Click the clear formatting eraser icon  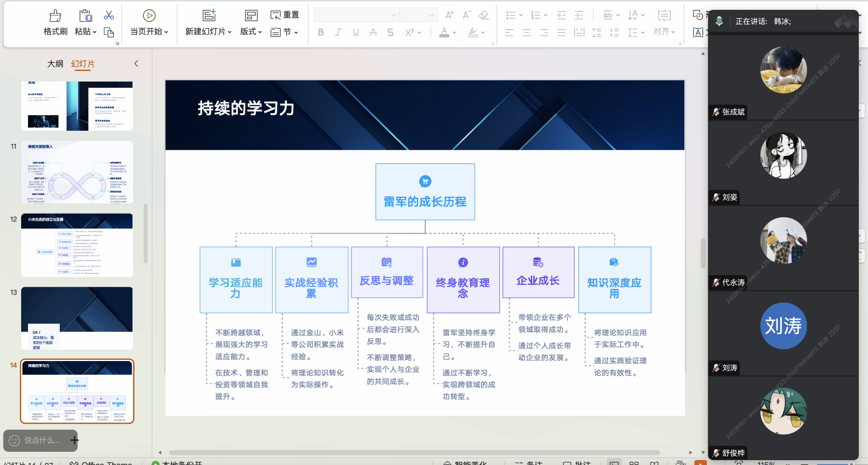(x=484, y=15)
